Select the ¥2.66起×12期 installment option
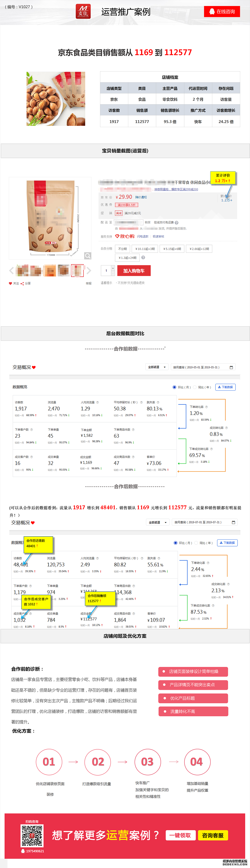250x868 pixels. (x=199, y=249)
